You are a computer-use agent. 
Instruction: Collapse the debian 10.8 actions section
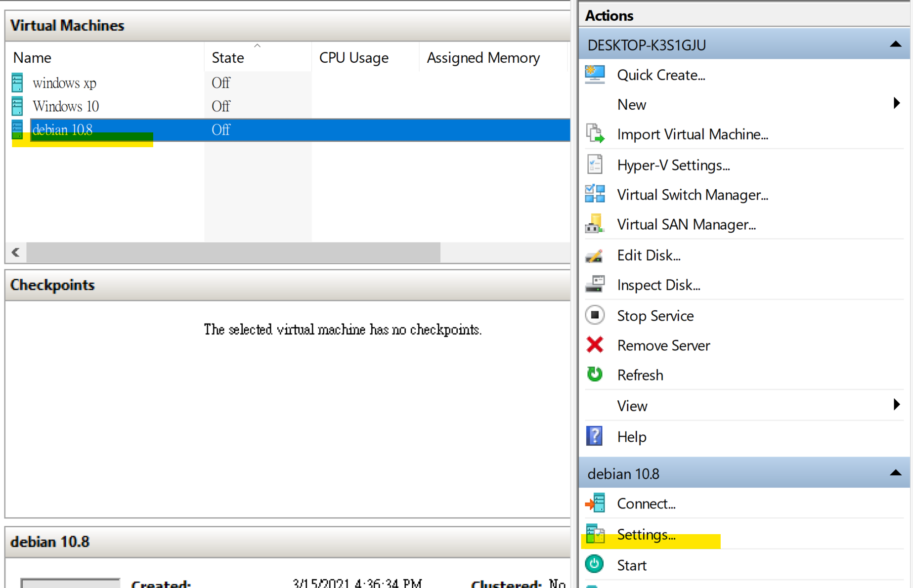(x=895, y=473)
